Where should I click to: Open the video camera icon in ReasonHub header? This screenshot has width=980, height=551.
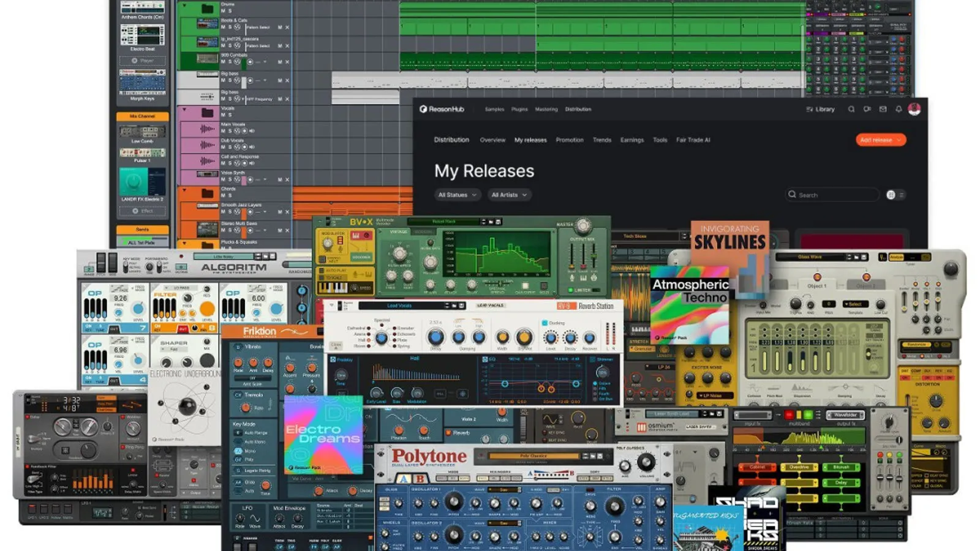point(867,109)
